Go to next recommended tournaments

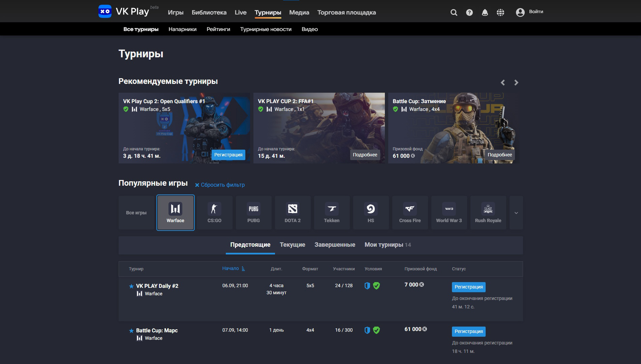click(516, 83)
